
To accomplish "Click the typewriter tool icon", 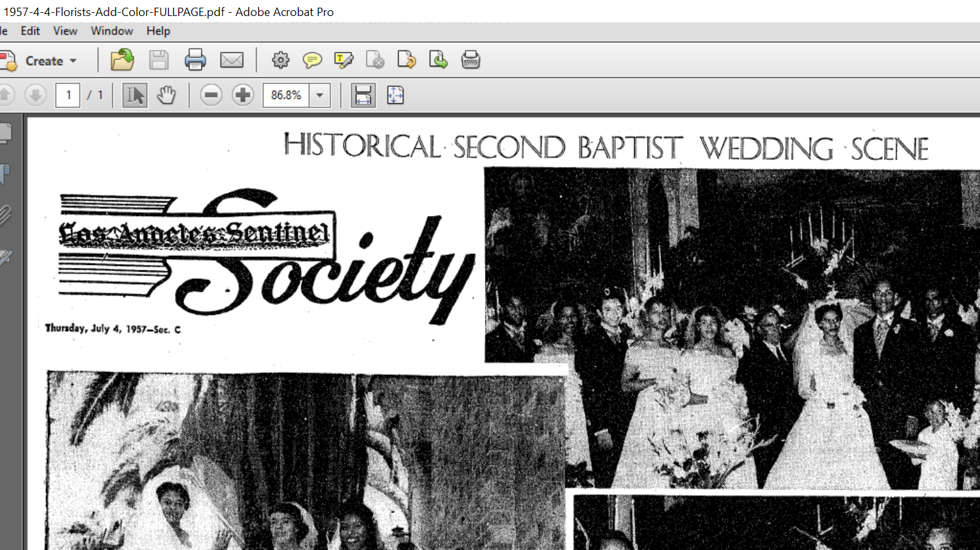I will click(470, 60).
